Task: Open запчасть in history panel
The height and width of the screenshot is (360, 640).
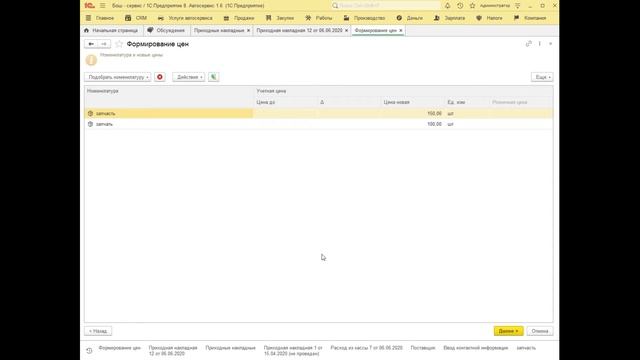Action: pos(526,348)
